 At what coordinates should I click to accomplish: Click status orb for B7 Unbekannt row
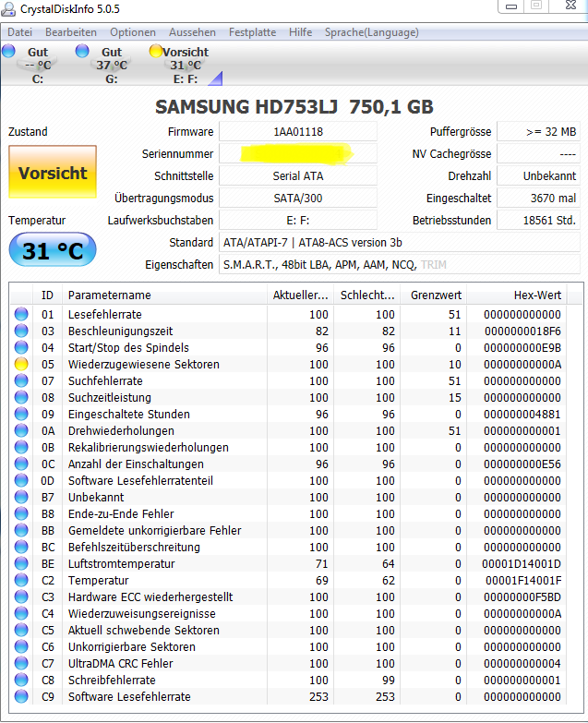point(21,497)
